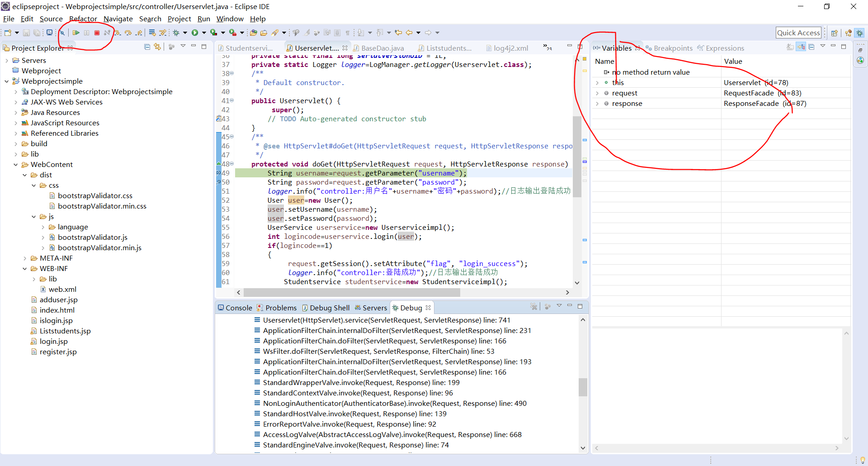This screenshot has height=466, width=868.
Task: Click the Disconnect debug icon
Action: [x=107, y=33]
